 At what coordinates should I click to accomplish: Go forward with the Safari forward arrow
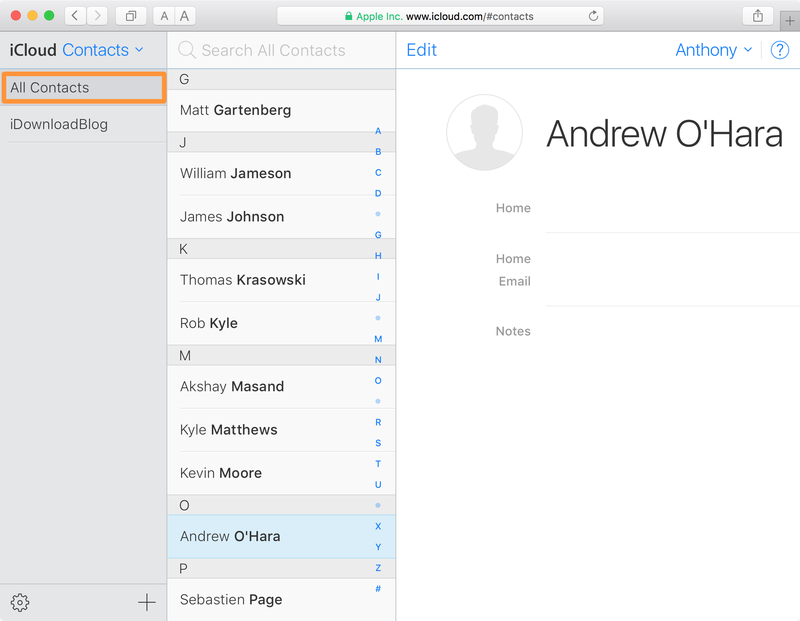pos(97,16)
